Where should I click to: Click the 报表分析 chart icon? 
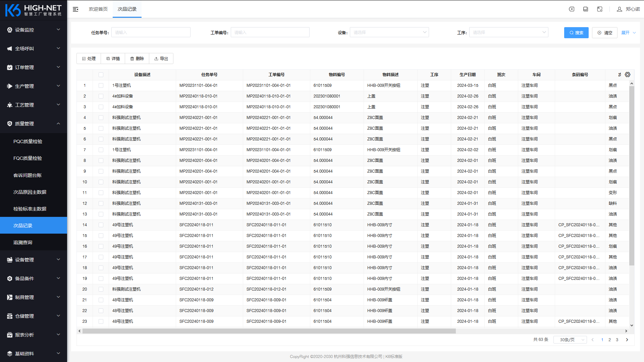pyautogui.click(x=10, y=335)
